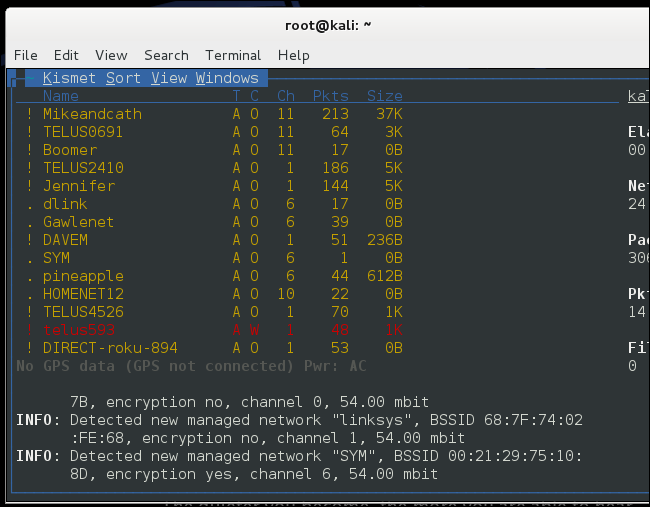Open the Help menu
Viewport: 650px width, 507px height.
294,55
